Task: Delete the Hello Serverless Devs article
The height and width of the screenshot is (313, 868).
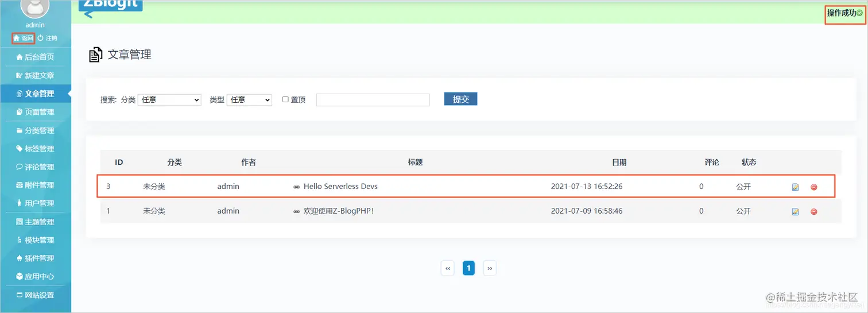Action: [x=813, y=187]
